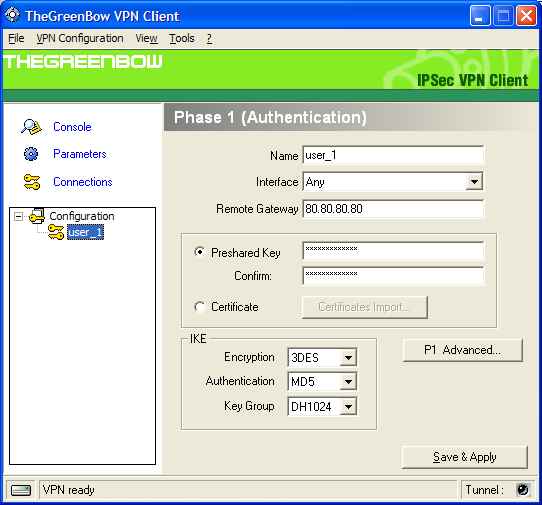Click the P1 Advanced button

(x=462, y=350)
